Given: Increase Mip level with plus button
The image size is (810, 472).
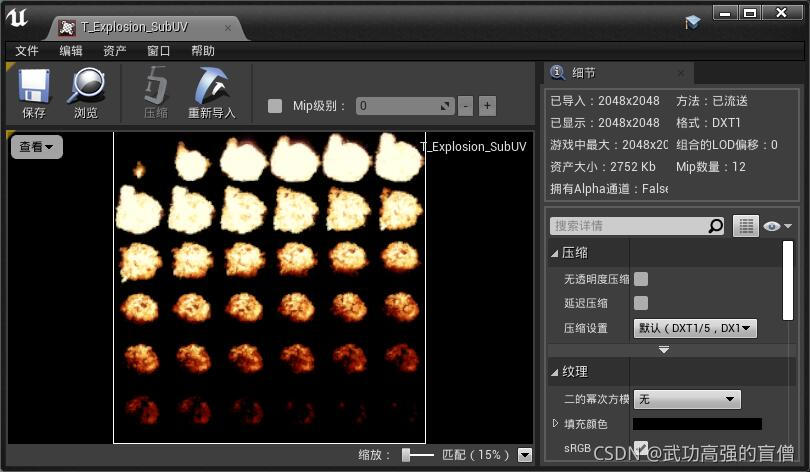Looking at the screenshot, I should point(487,106).
